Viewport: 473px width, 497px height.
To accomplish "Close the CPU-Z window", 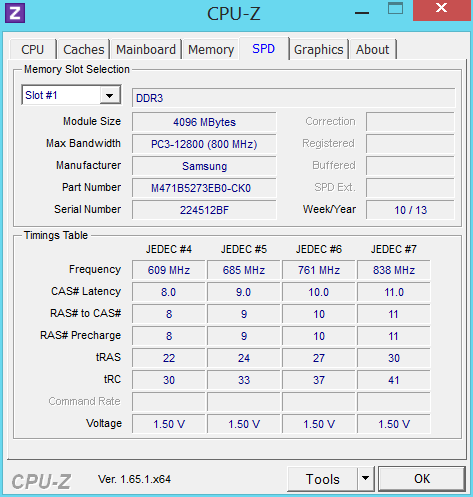I will click(x=441, y=10).
